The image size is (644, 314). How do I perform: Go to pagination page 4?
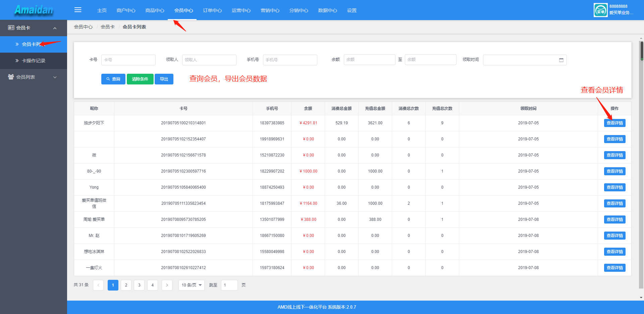click(x=153, y=285)
